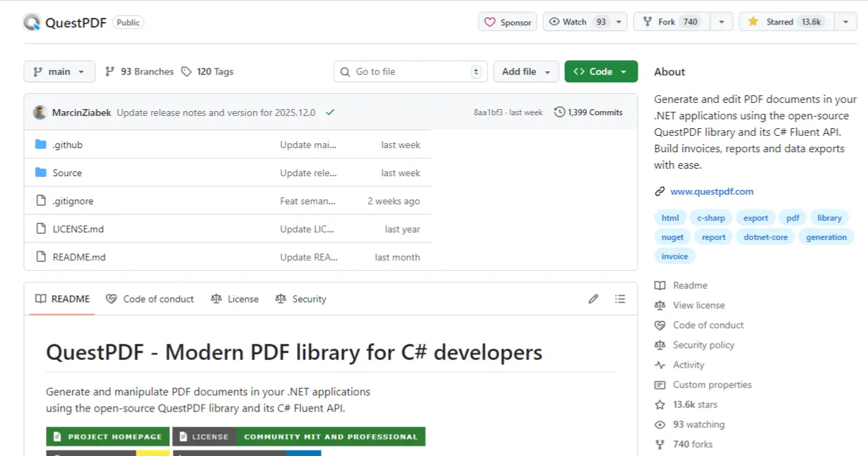Open the www.questpdf.com website link

click(x=712, y=191)
